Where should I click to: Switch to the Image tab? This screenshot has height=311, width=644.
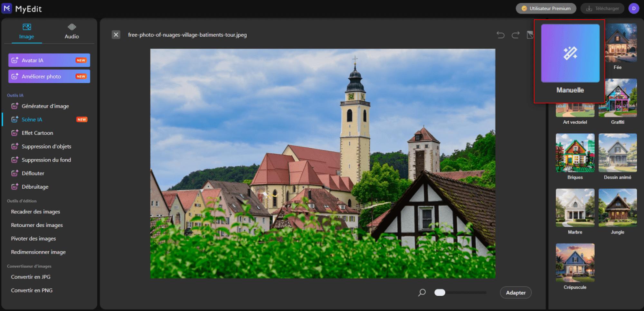[x=26, y=32]
